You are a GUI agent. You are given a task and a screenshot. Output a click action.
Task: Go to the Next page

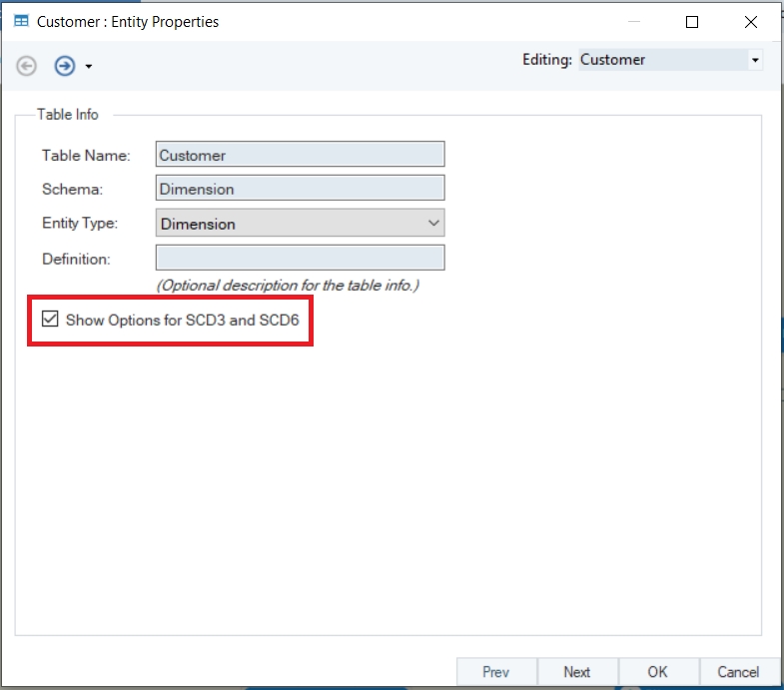576,672
